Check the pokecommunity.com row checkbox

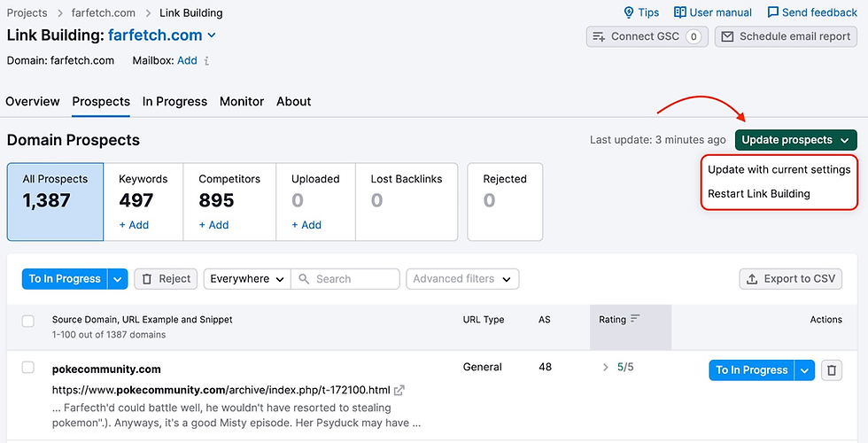28,368
